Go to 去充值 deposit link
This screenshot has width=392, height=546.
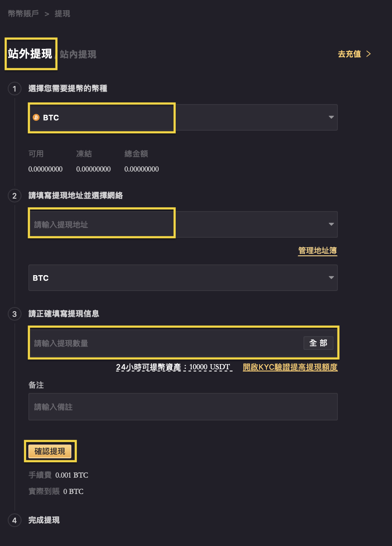(x=349, y=54)
